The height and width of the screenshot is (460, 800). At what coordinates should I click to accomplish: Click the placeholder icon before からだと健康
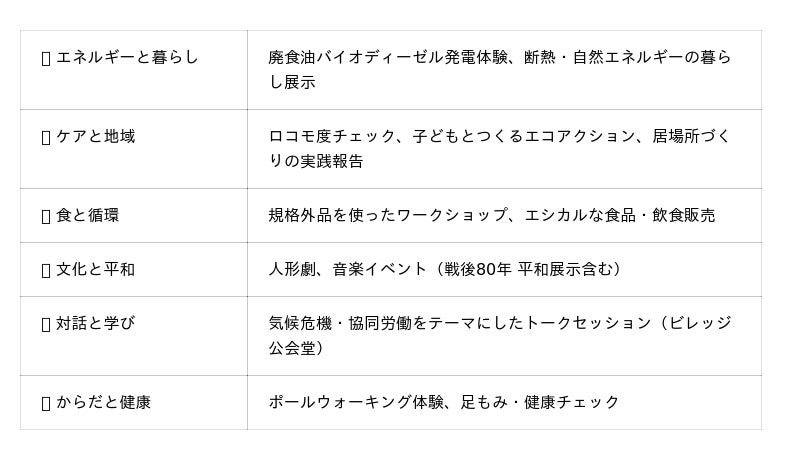pyautogui.click(x=45, y=403)
